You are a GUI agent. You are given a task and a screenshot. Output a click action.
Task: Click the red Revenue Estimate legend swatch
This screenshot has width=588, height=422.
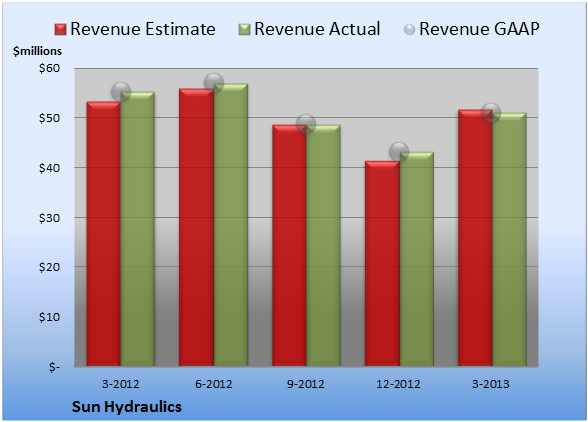tap(60, 29)
